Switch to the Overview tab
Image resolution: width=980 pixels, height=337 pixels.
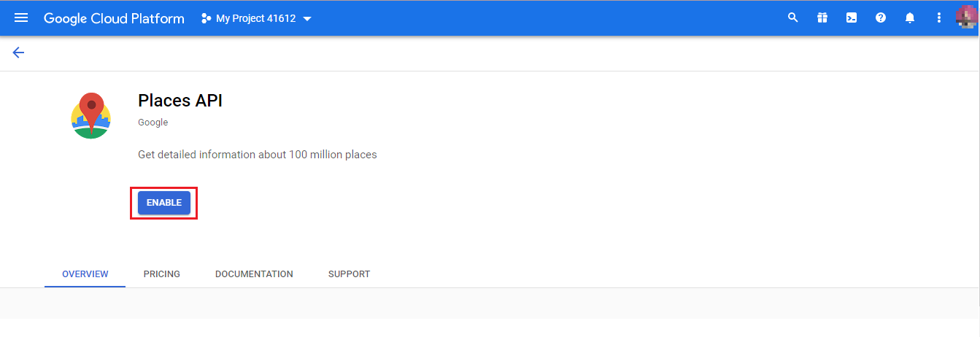pos(85,274)
